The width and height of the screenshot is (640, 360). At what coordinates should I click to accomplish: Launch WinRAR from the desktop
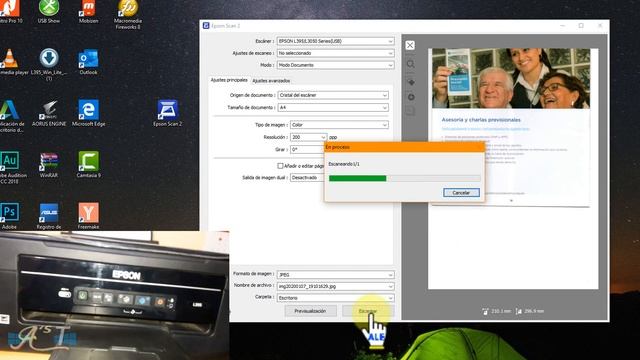click(x=49, y=165)
